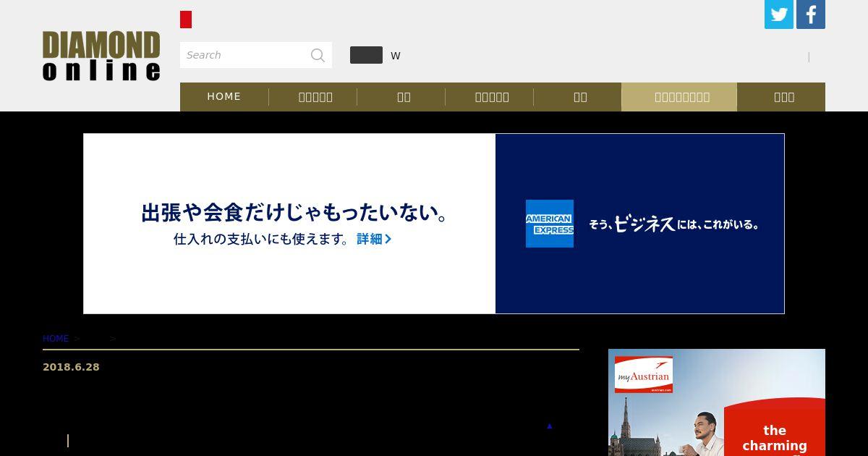868x456 pixels.
Task: Click the DIAMOND online logo
Action: [x=101, y=56]
